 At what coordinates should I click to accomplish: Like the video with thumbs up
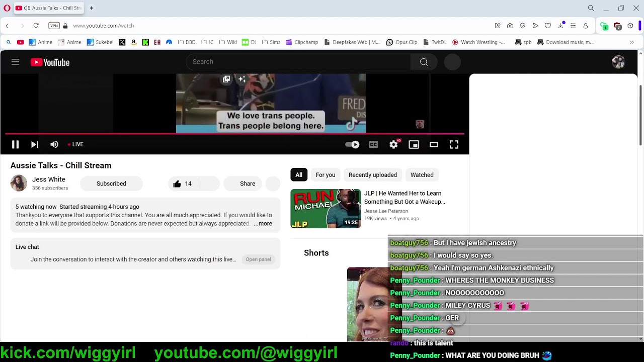coord(182,184)
